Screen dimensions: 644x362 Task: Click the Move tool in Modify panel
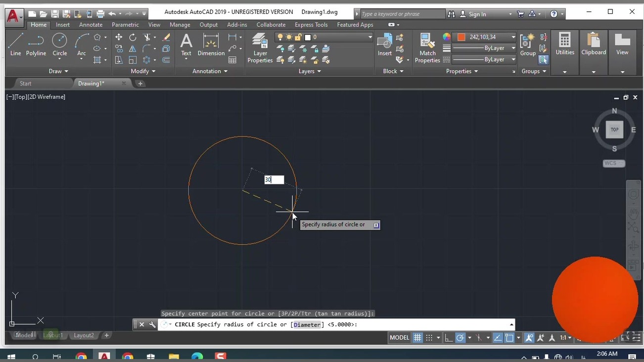click(x=119, y=38)
